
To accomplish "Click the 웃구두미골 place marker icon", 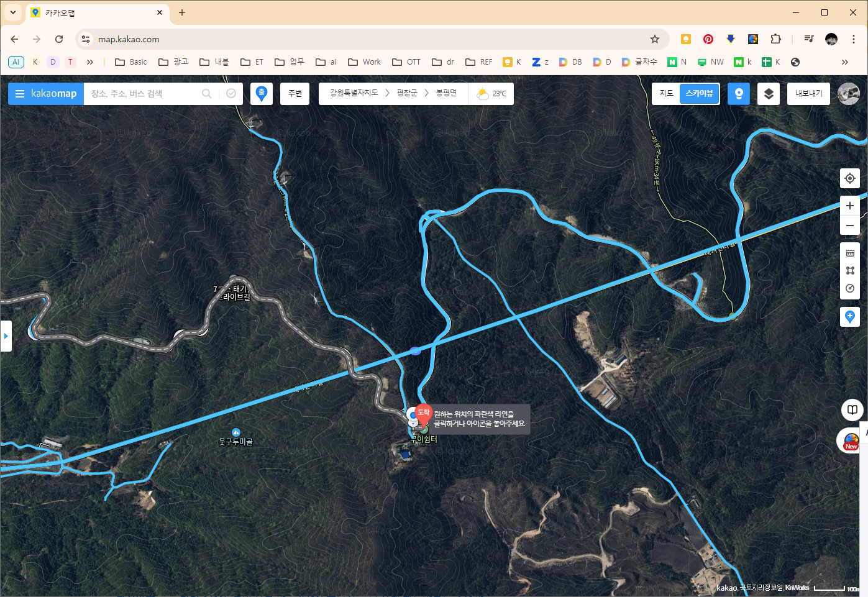I will point(236,432).
